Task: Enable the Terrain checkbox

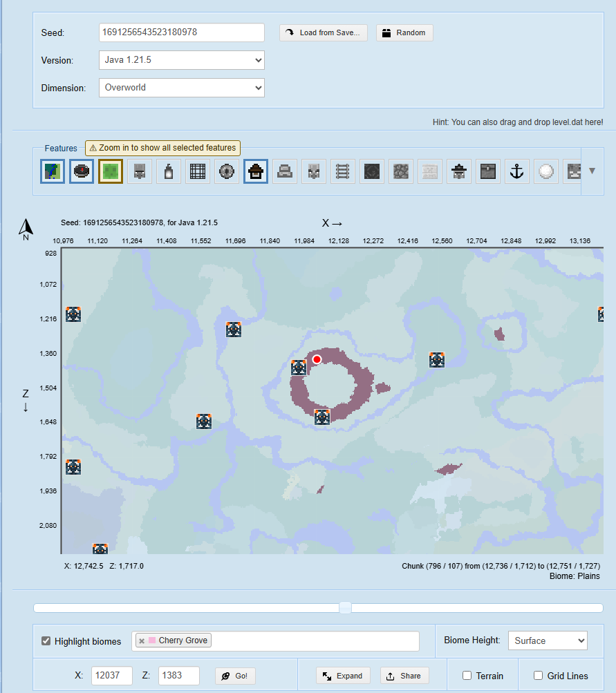Action: pos(467,675)
